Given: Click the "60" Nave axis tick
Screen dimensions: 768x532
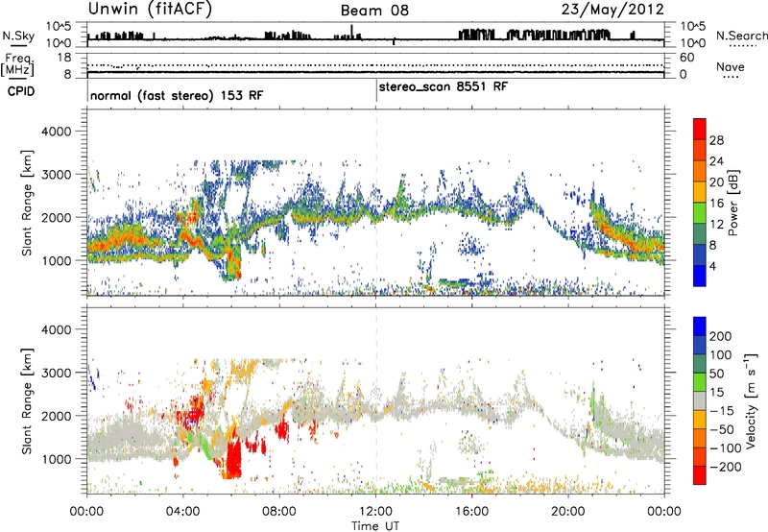Looking at the screenshot, I should [x=686, y=58].
